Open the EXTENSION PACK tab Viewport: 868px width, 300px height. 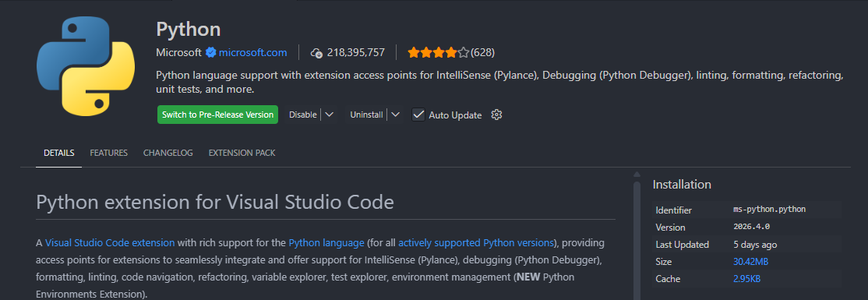pos(242,153)
